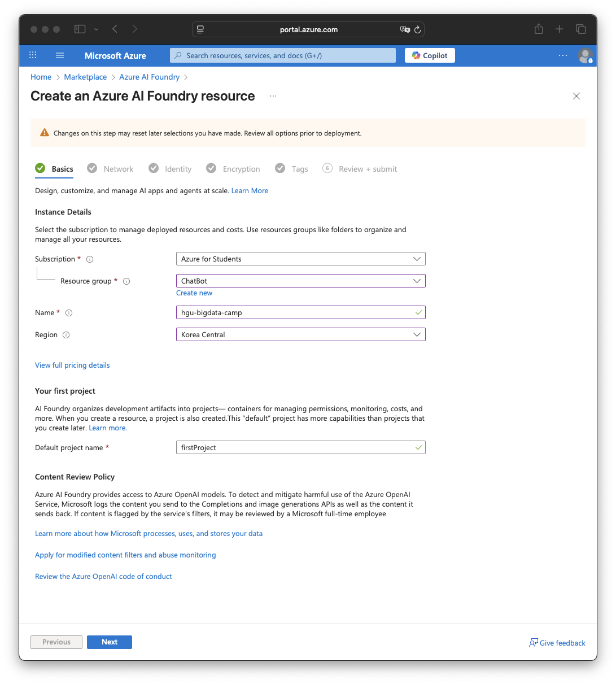Screen dimensions: 616x684
Task: Click the page settings icon in address bar
Action: pyautogui.click(x=200, y=29)
